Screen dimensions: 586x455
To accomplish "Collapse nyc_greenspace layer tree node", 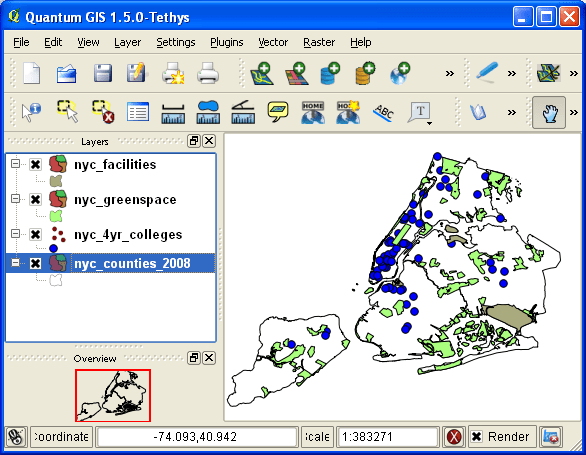I will (15, 199).
